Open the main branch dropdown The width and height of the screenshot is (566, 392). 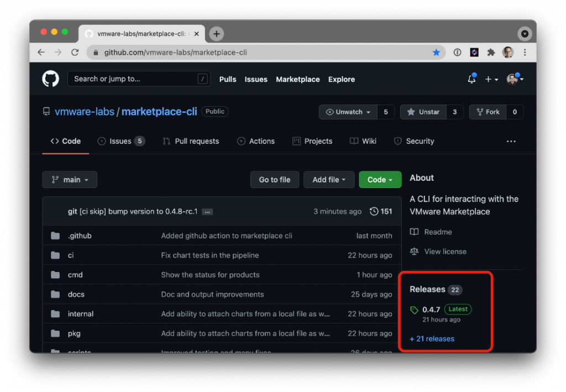point(70,180)
